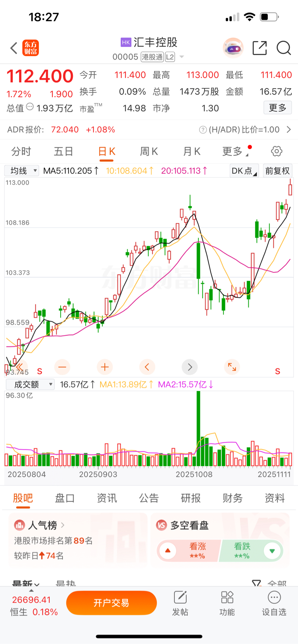The height and width of the screenshot is (644, 298).
Task: Toggle DK点 indicator
Action: [244, 171]
